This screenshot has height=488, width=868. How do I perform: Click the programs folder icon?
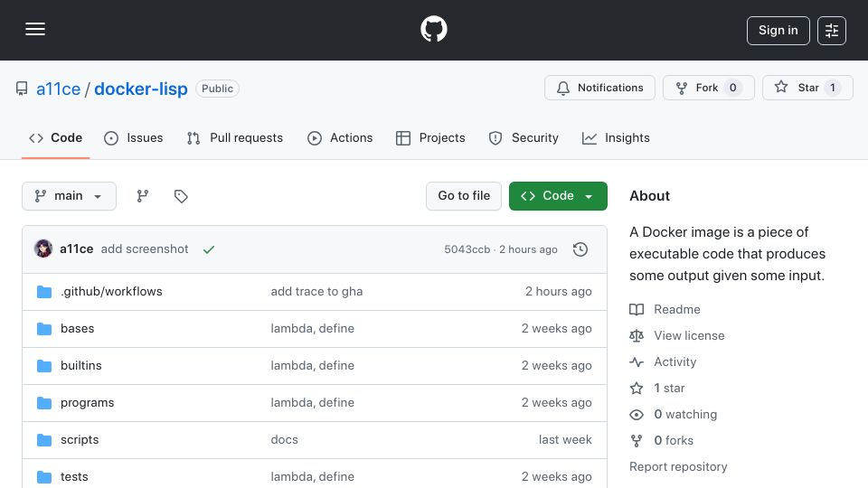[x=44, y=403]
